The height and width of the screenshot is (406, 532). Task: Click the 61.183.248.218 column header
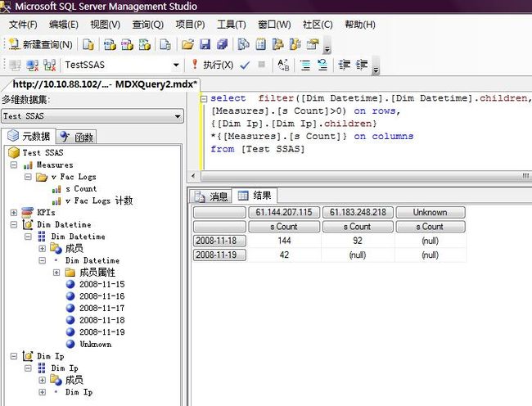click(x=358, y=212)
